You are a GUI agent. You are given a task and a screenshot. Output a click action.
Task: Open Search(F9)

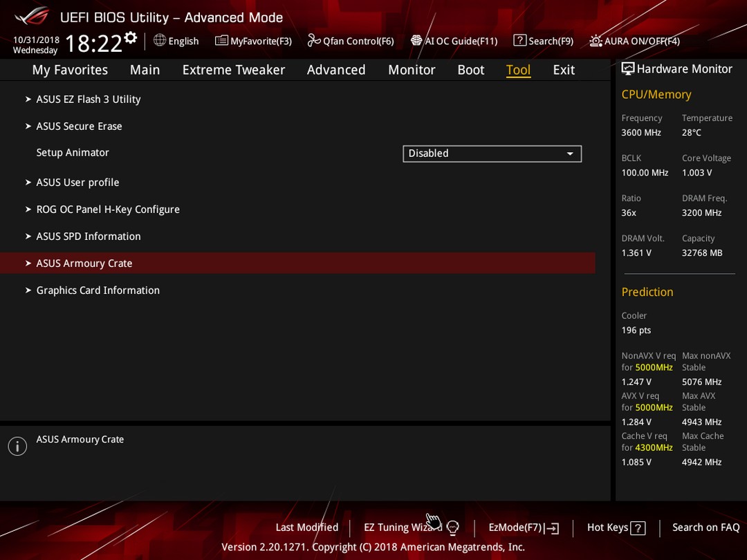click(544, 41)
